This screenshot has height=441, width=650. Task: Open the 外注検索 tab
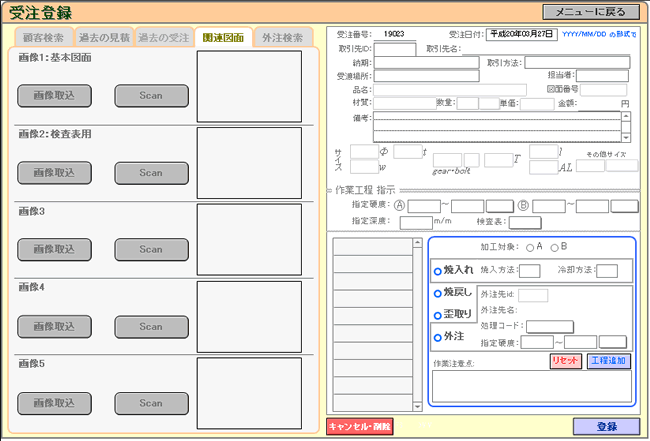click(282, 37)
